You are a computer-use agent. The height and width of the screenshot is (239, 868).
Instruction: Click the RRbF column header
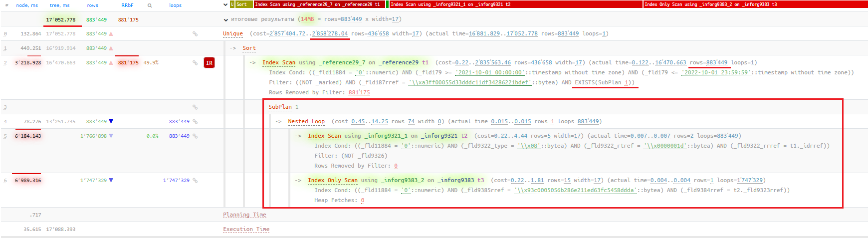point(127,5)
